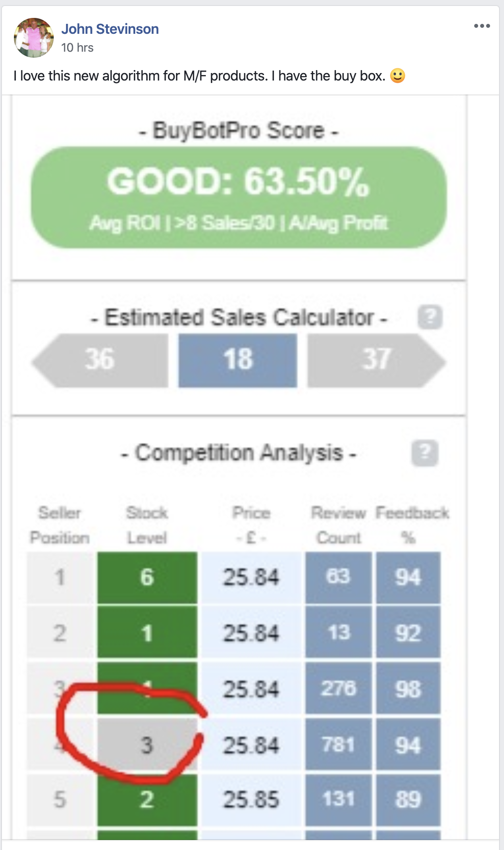The height and width of the screenshot is (850, 504).
Task: Click the 10 hrs timestamp
Action: [77, 48]
